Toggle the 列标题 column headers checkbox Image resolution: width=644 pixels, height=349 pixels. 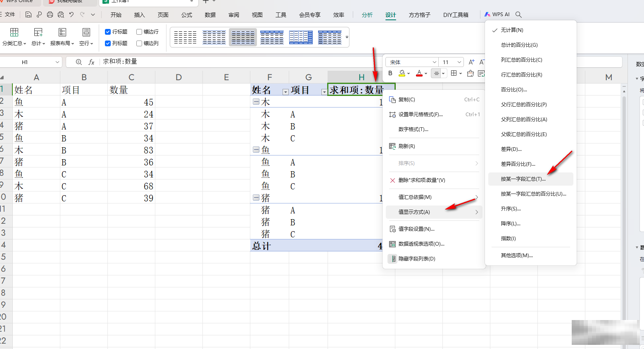[x=108, y=43]
